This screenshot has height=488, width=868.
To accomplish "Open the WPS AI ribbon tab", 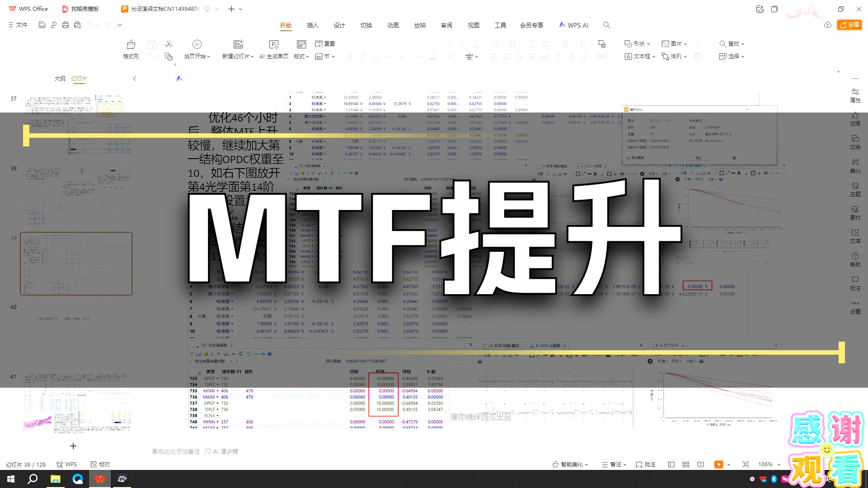I will 574,25.
